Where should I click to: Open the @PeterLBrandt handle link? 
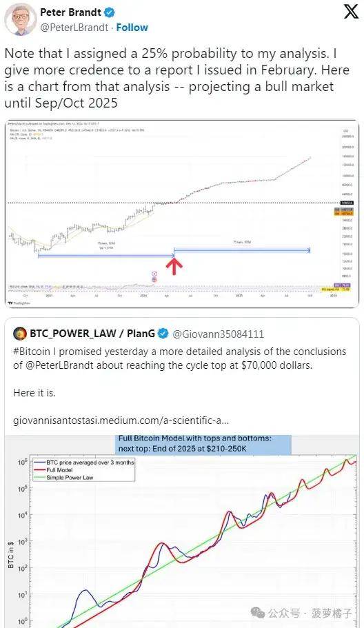(x=74, y=28)
